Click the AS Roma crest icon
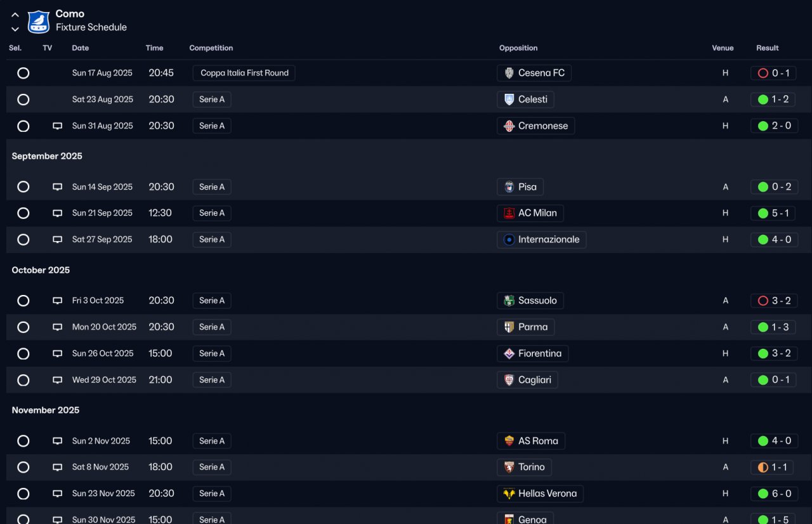812x524 pixels. point(509,441)
